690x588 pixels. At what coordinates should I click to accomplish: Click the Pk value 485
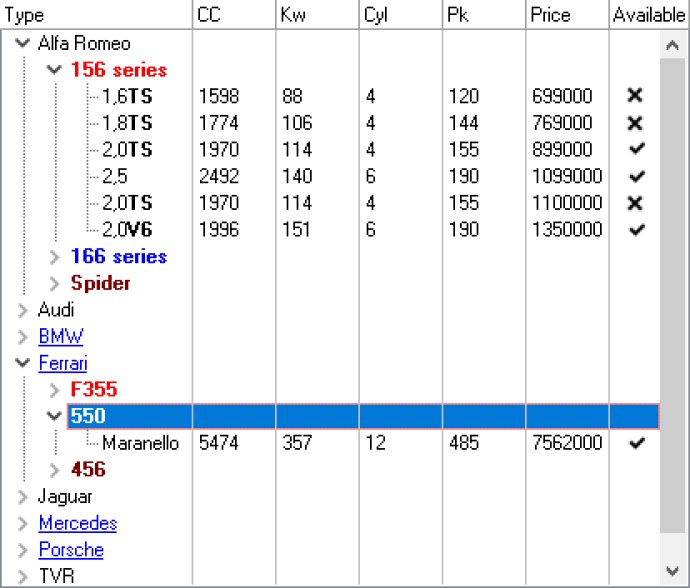click(464, 443)
